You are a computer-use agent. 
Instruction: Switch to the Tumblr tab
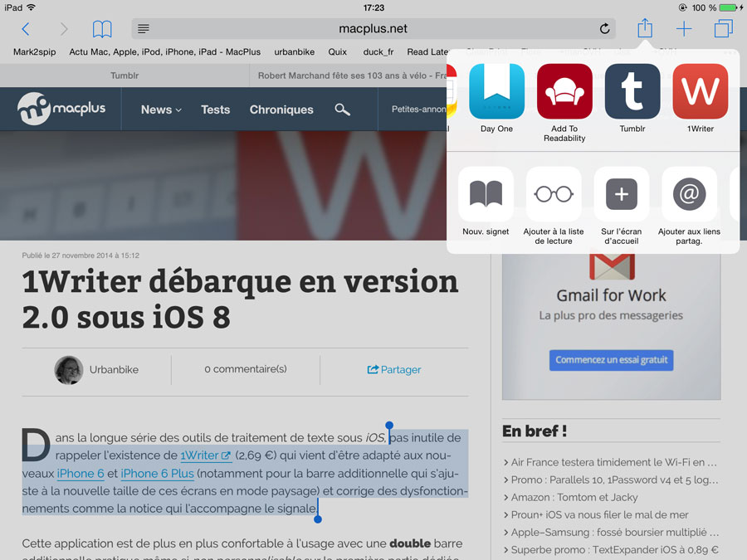[x=124, y=75]
